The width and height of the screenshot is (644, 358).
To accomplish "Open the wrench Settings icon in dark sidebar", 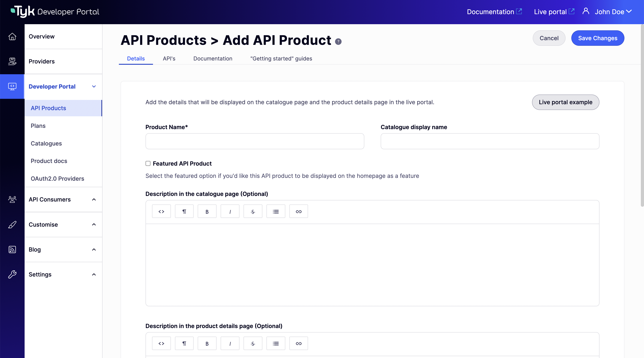I will click(12, 274).
